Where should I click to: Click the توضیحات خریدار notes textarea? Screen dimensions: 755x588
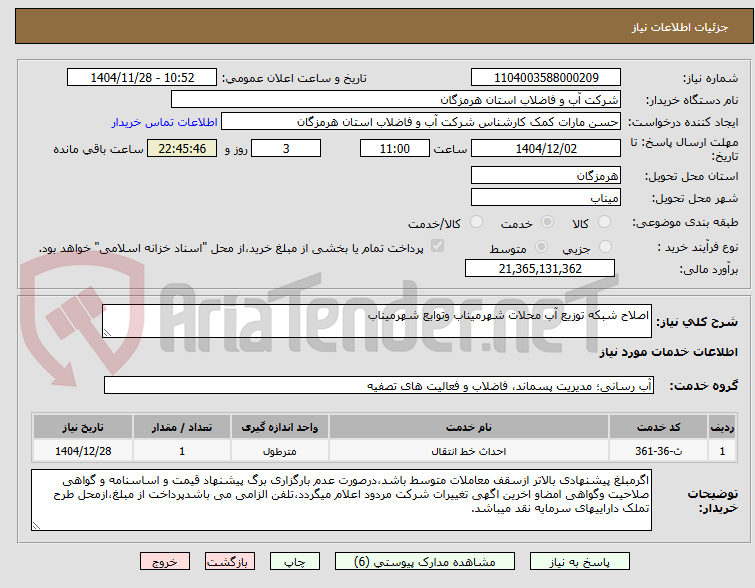tap(341, 500)
